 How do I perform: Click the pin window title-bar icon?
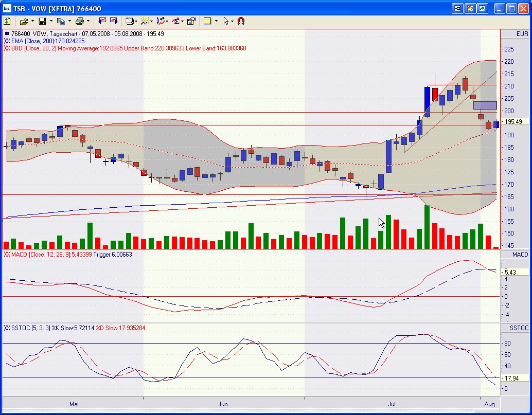[x=458, y=8]
